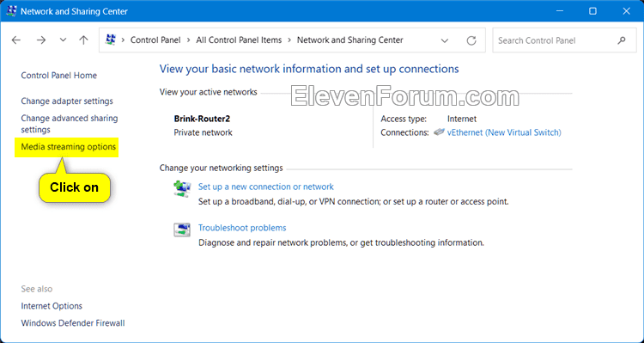Focus the Search Control Panel field
The height and width of the screenshot is (343, 644).
[x=564, y=40]
